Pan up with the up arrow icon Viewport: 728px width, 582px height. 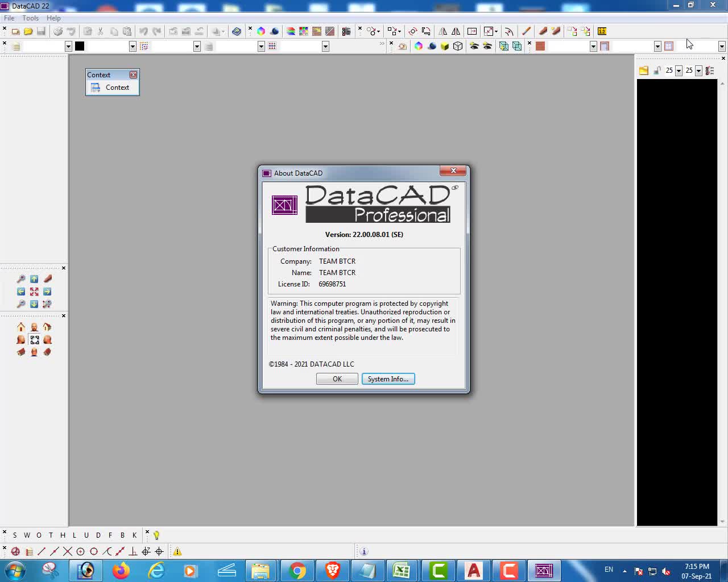point(34,279)
